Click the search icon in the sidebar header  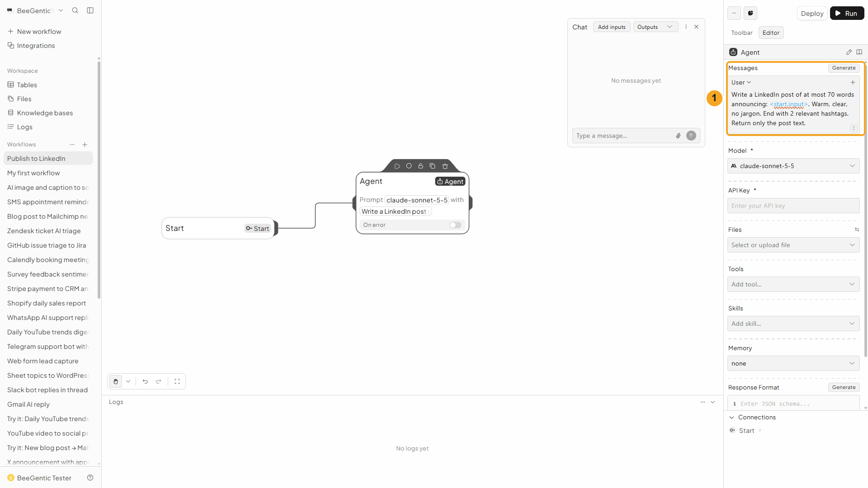(x=75, y=10)
